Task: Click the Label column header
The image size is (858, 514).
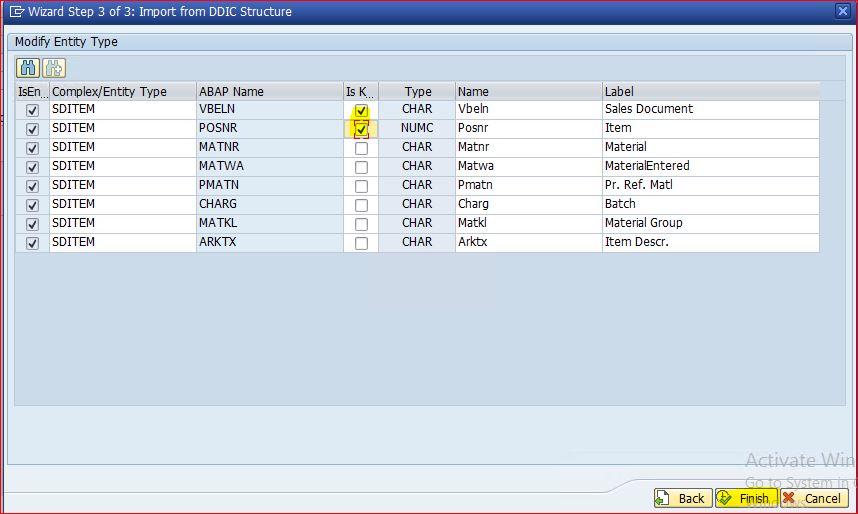Action: [x=710, y=91]
